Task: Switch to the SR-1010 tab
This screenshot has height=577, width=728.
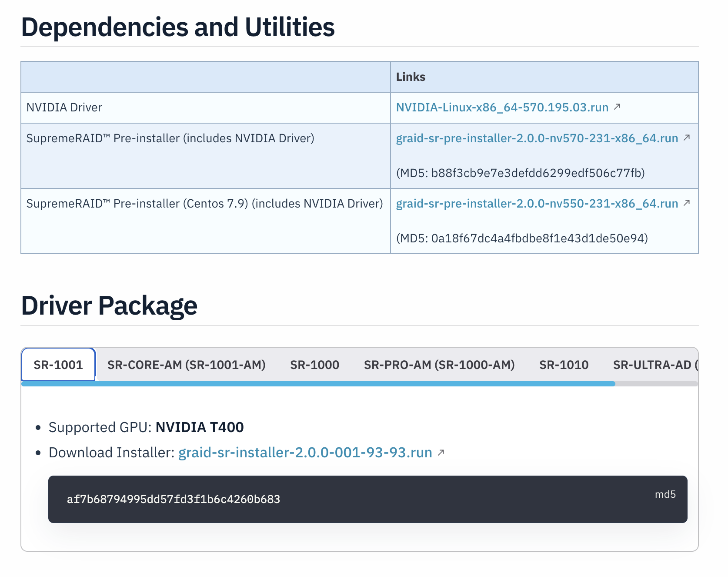Action: pos(564,365)
